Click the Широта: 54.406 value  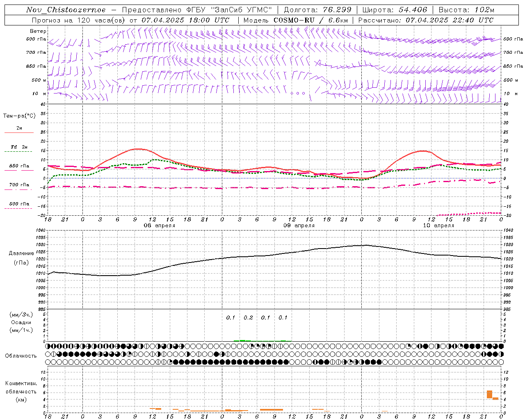(395, 10)
